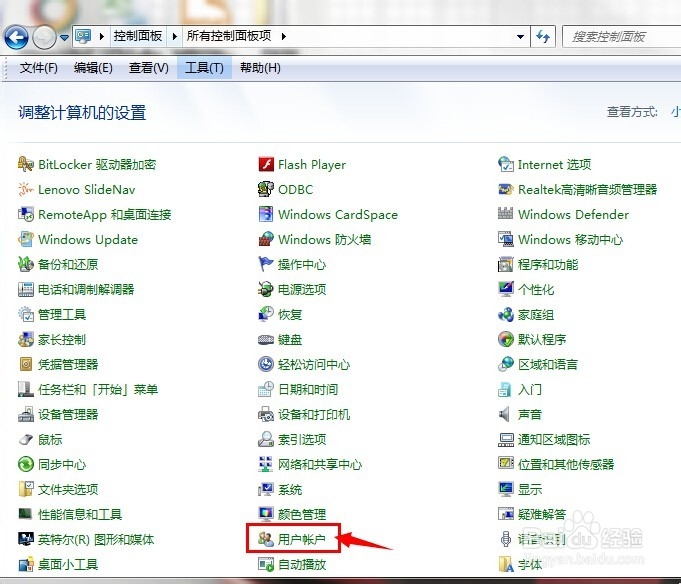This screenshot has height=584, width=681.
Task: Open the ODBC icon
Action: click(x=266, y=189)
